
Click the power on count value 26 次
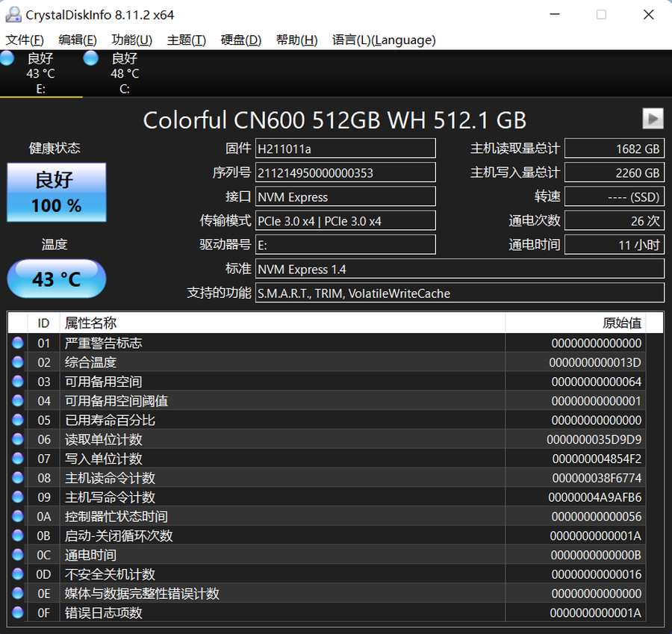tap(615, 221)
